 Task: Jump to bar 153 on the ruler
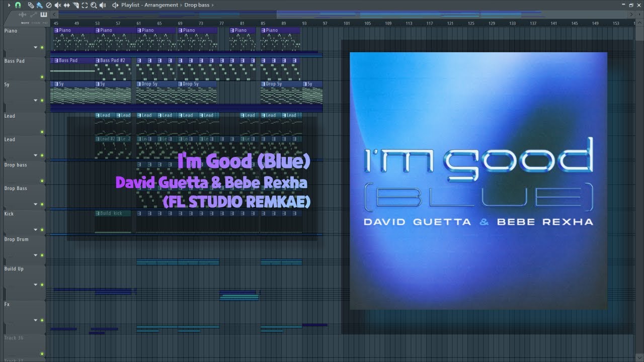click(x=616, y=23)
